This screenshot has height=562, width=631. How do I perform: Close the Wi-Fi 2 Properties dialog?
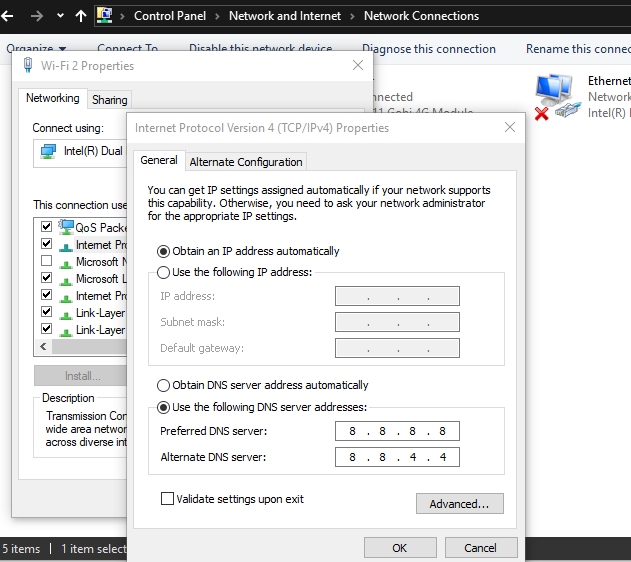click(358, 65)
